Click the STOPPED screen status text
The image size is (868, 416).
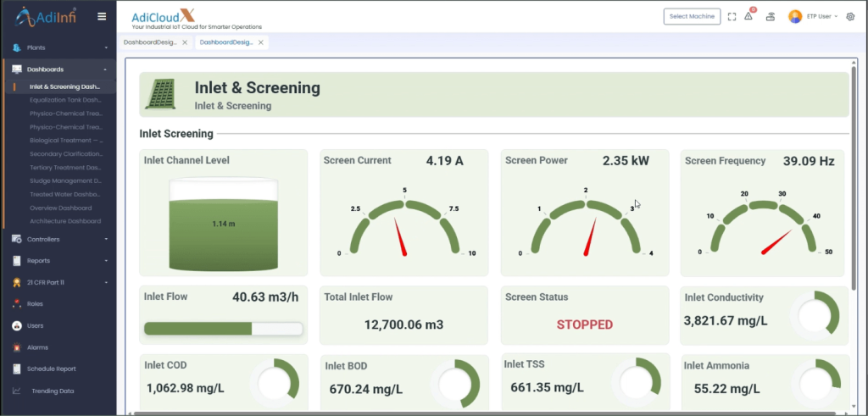585,324
